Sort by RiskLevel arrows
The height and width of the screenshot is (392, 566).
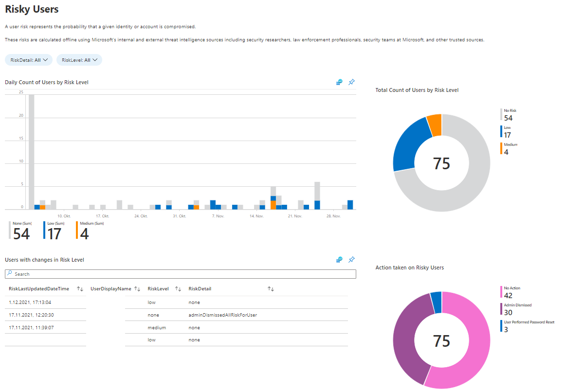pos(178,289)
